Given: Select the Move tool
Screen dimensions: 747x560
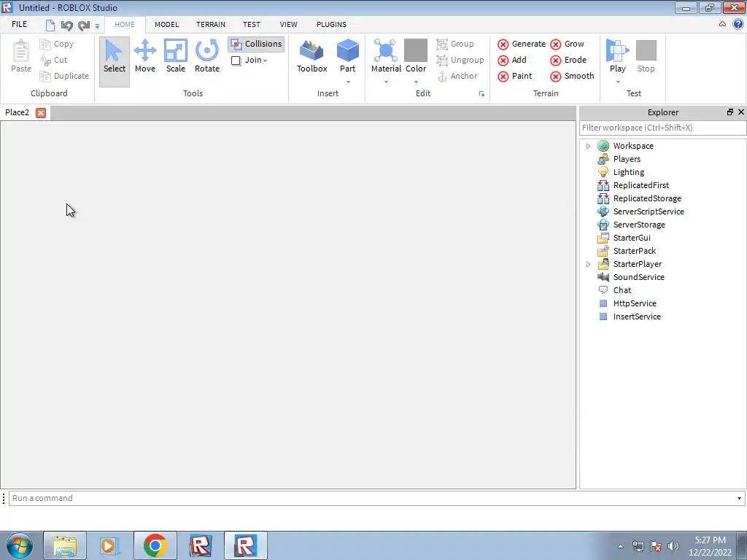Looking at the screenshot, I should 145,56.
